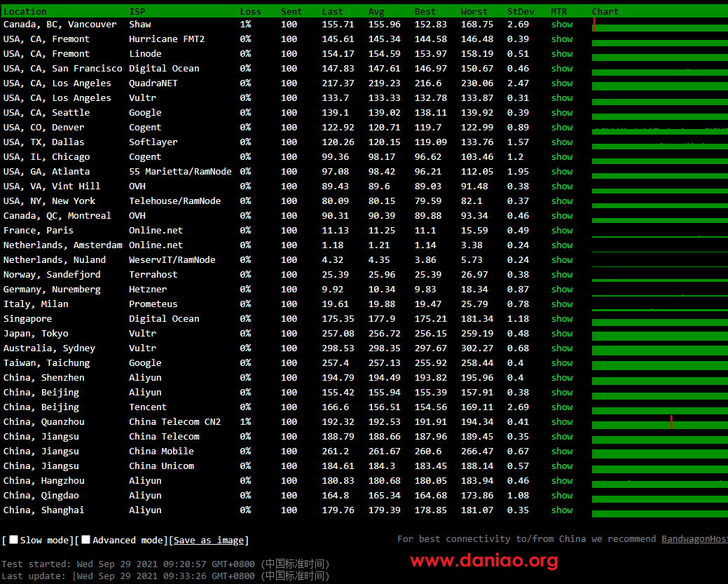The image size is (728, 584).
Task: Show MTR for Italy, Milan Prometeus
Action: point(562,304)
